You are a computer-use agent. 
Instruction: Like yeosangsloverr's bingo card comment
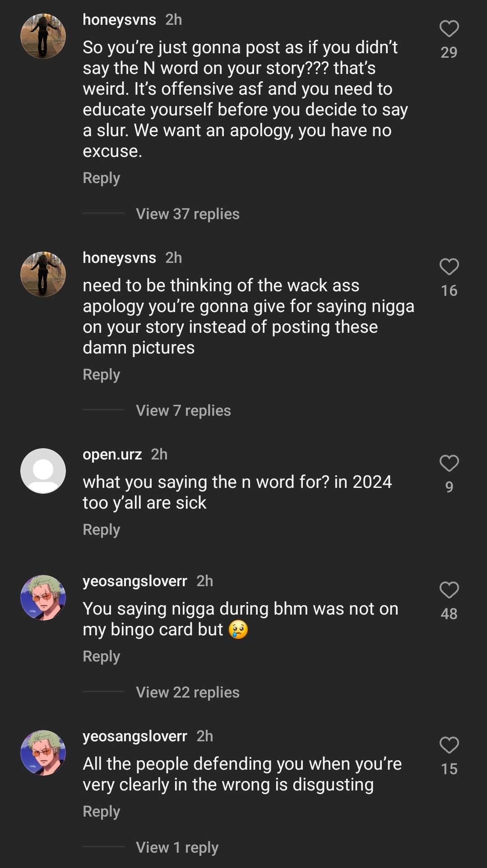448,588
